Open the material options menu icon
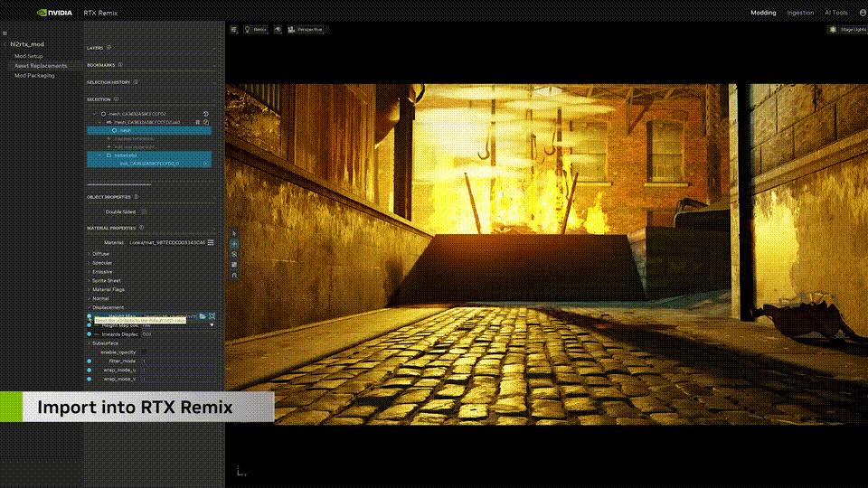The image size is (868, 488). [211, 242]
